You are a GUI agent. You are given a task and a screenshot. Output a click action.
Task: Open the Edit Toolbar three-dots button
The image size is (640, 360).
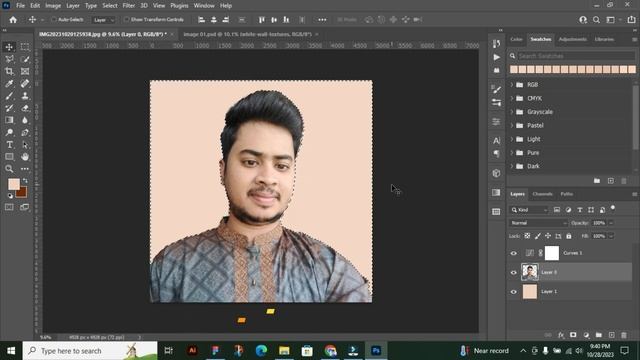(x=25, y=169)
